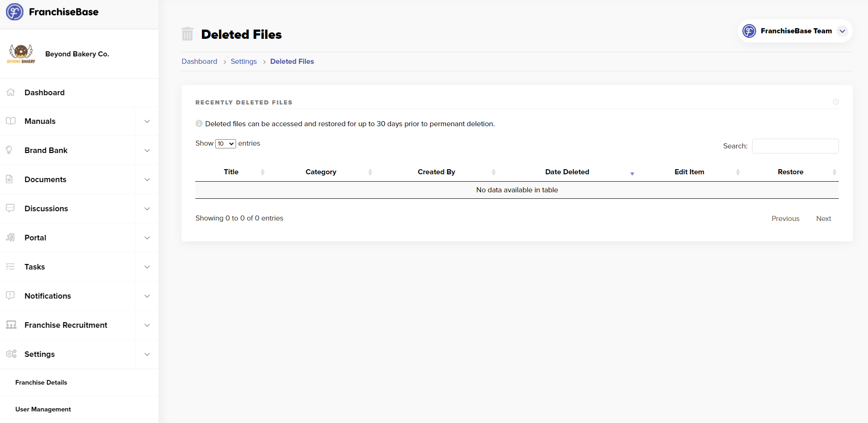Click the Discussions chat bubble icon
The width and height of the screenshot is (868, 423).
pyautogui.click(x=10, y=208)
